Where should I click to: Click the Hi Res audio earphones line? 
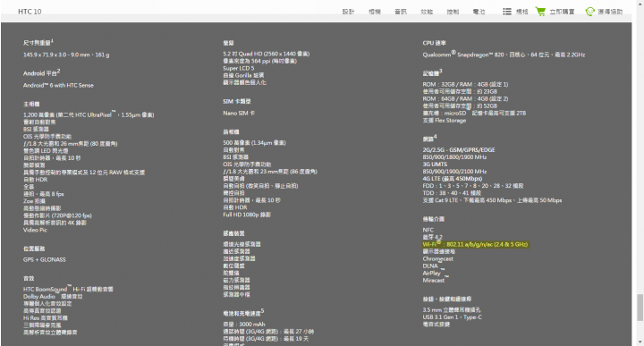[46, 317]
